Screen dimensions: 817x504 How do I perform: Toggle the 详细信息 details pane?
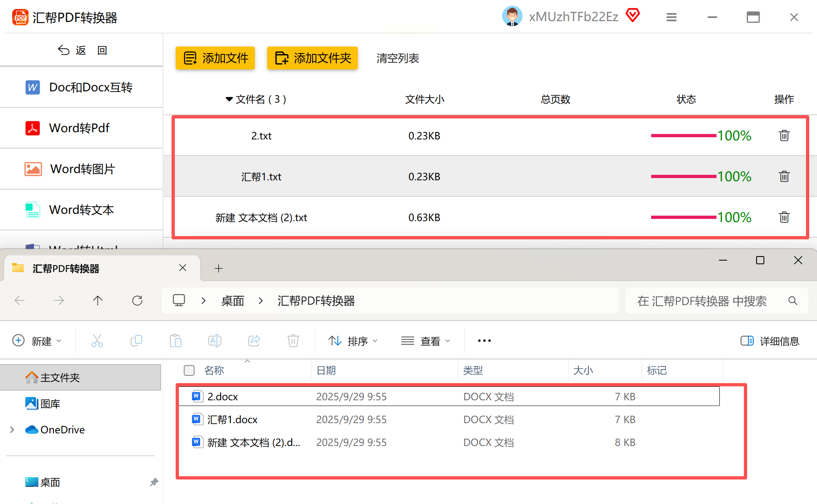point(770,341)
